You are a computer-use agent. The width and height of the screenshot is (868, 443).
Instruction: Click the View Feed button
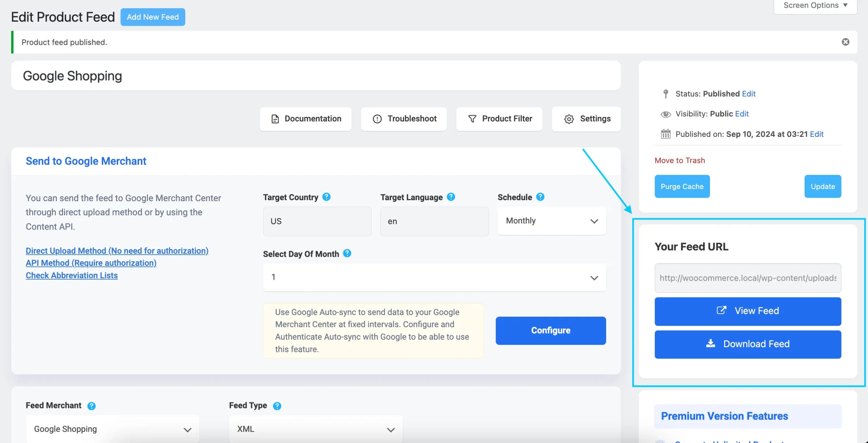coord(748,311)
